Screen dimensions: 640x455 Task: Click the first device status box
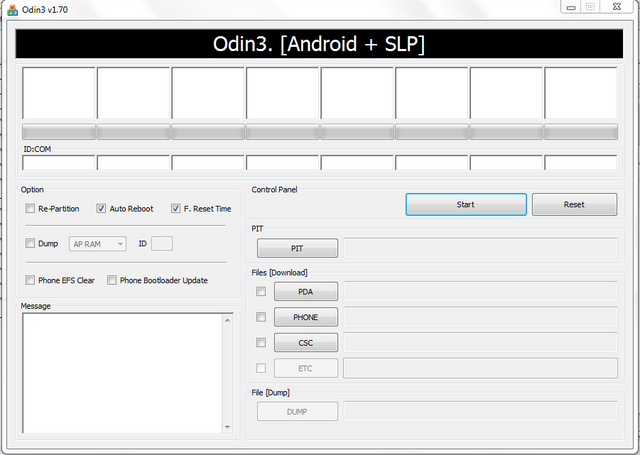(x=59, y=93)
